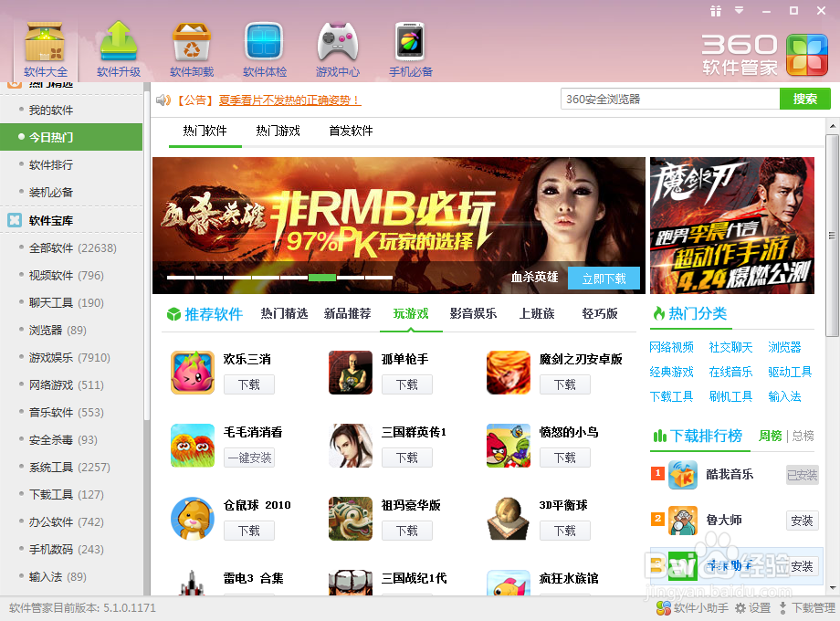Click the 祖玛豪华版 Zuma icon

pyautogui.click(x=351, y=518)
